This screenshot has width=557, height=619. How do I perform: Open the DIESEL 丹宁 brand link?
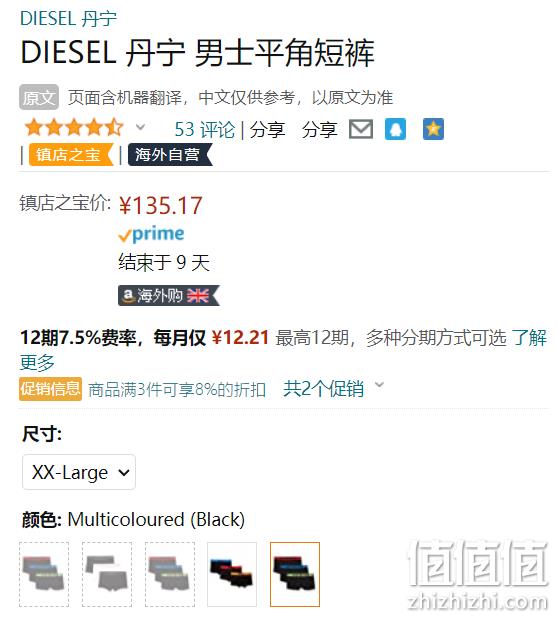pyautogui.click(x=68, y=19)
